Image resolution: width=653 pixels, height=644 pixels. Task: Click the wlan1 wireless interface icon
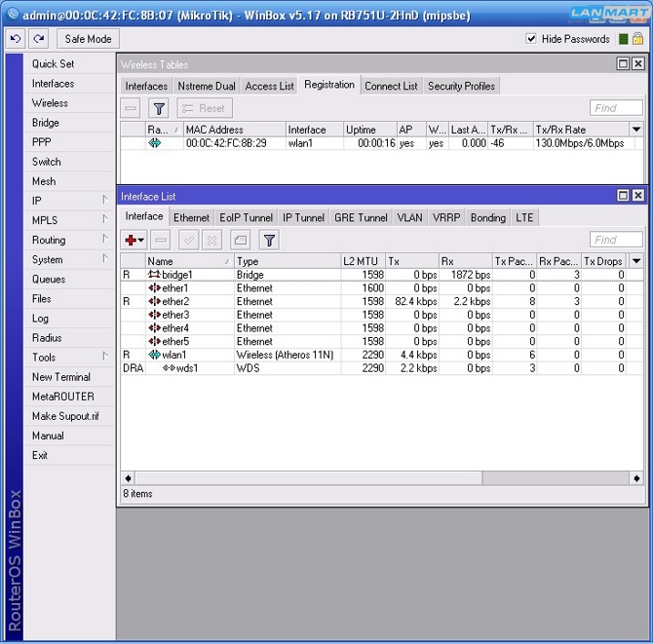pyautogui.click(x=155, y=355)
